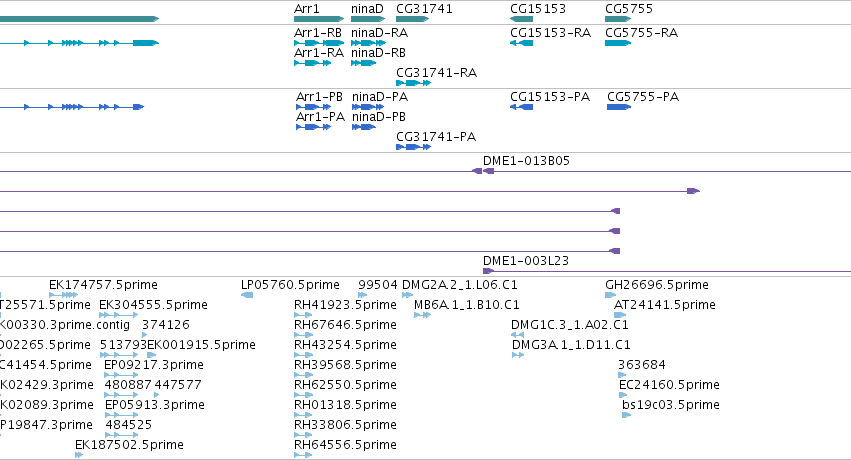The height and width of the screenshot is (460, 851).
Task: Click the RH67646.5prime EST label
Action: [x=345, y=325]
